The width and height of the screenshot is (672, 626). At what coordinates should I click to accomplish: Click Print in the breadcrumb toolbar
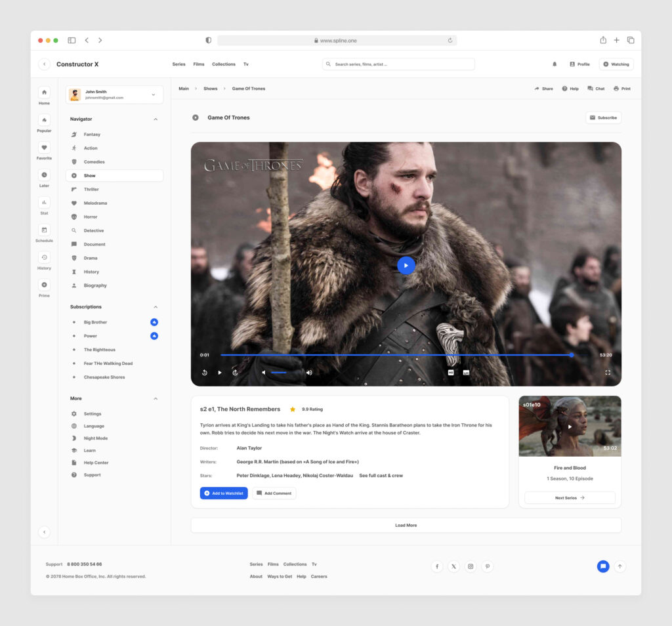[622, 89]
